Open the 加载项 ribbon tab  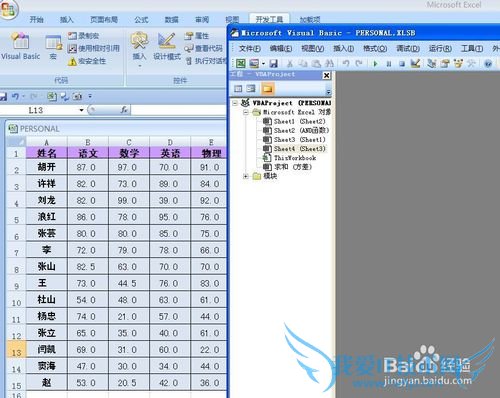click(310, 20)
